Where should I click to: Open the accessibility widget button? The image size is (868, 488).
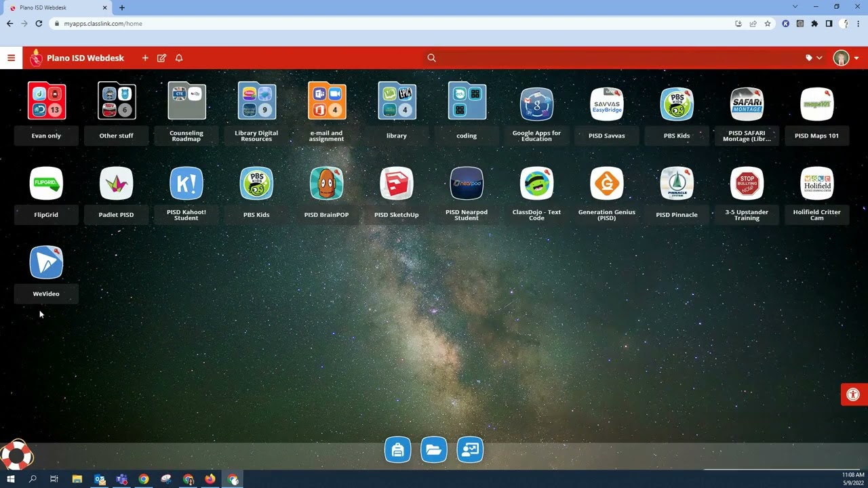854,394
